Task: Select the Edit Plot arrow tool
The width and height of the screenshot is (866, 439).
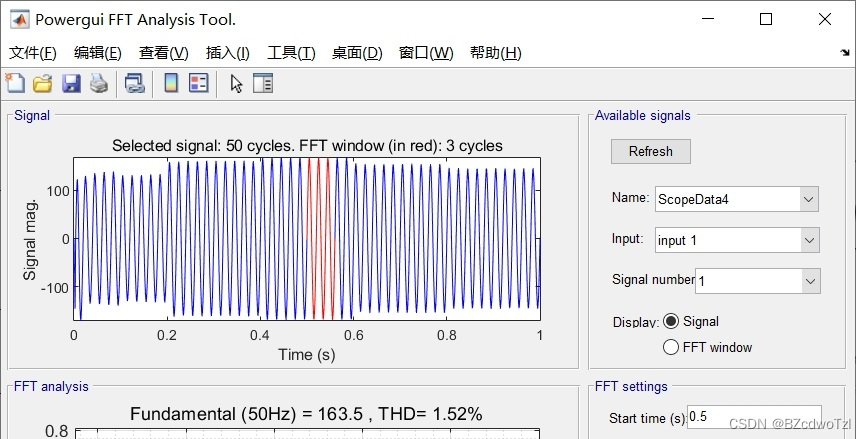Action: [236, 84]
